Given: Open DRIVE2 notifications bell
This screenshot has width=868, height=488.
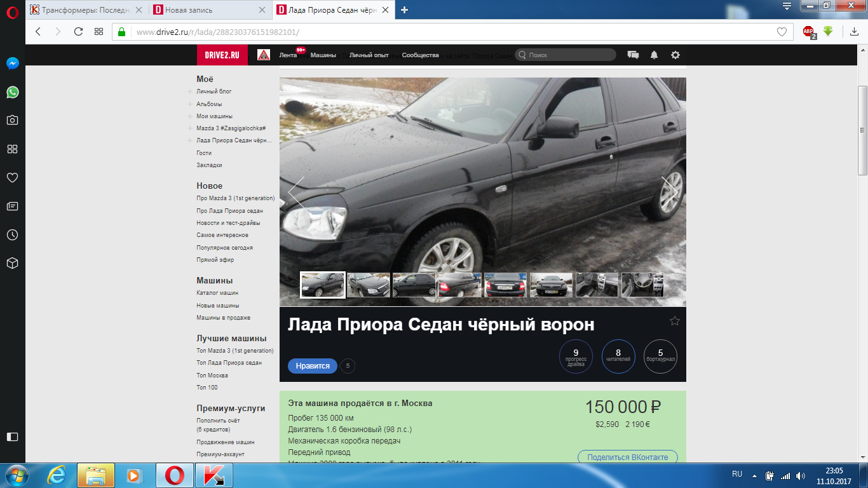Looking at the screenshot, I should 654,55.
